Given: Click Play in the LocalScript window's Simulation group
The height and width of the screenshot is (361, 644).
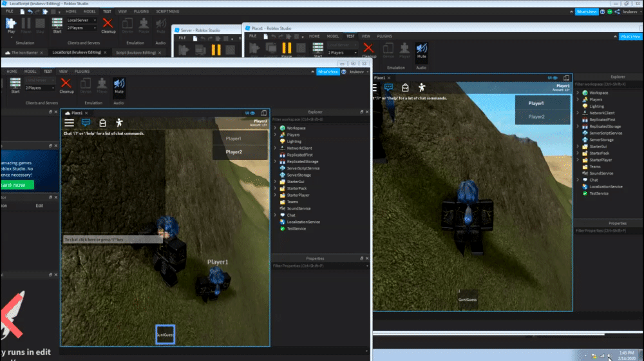Looking at the screenshot, I should (x=11, y=26).
